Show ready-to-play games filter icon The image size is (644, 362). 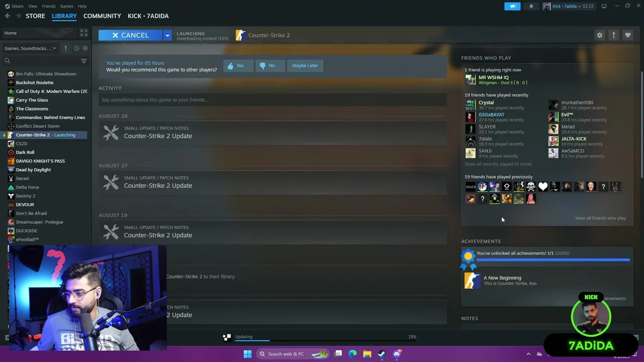coord(85,48)
